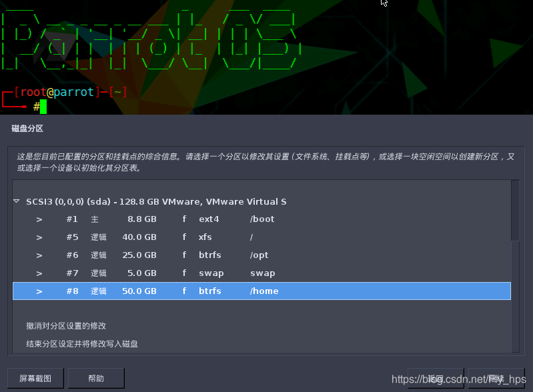Click partition number #7 label
The width and height of the screenshot is (533, 392).
(72, 273)
